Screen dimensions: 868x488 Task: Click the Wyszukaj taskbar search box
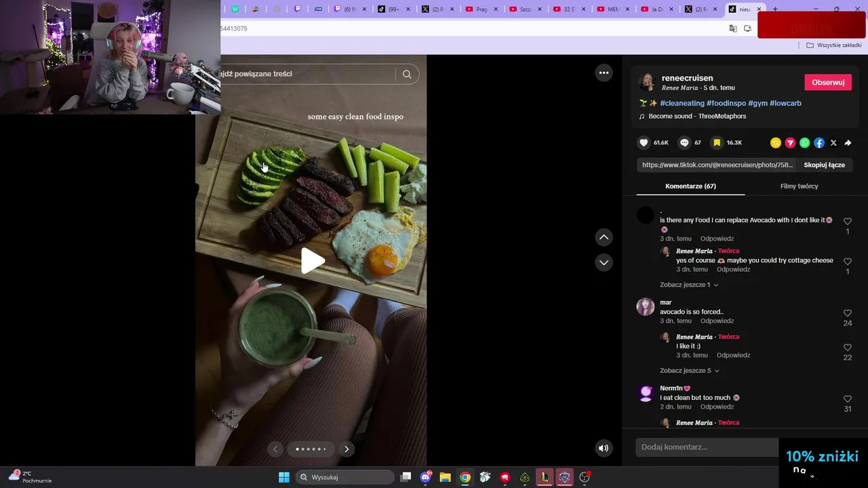coord(345,477)
